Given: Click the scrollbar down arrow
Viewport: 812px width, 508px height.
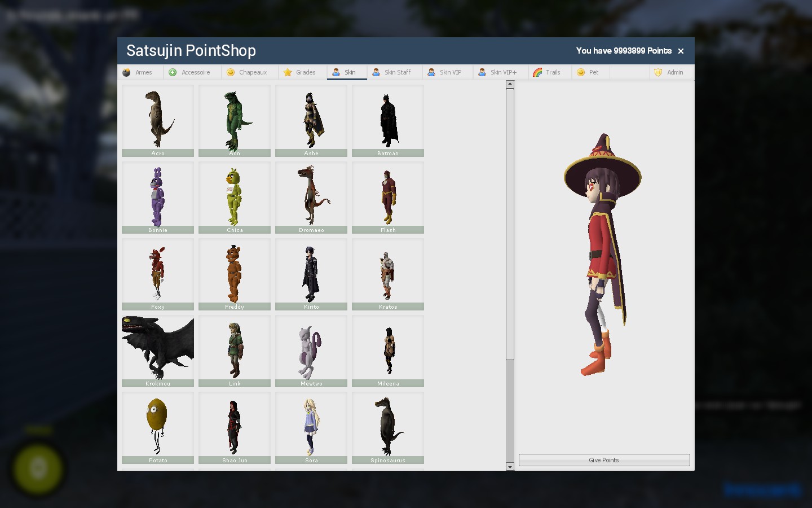Looking at the screenshot, I should coord(510,467).
